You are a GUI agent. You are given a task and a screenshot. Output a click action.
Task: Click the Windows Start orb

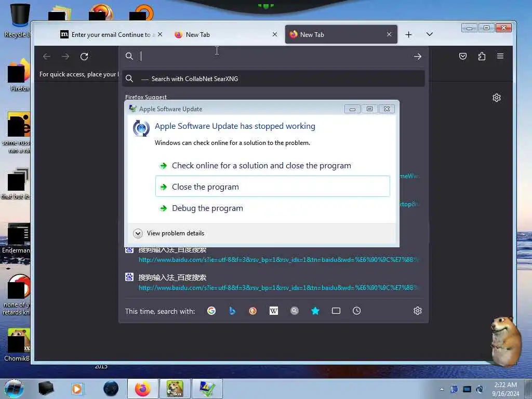pyautogui.click(x=14, y=389)
